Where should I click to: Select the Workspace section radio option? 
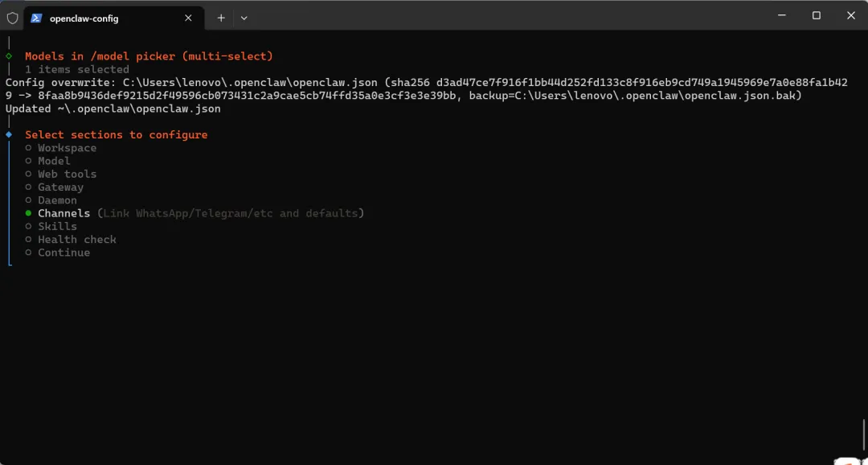(x=29, y=148)
